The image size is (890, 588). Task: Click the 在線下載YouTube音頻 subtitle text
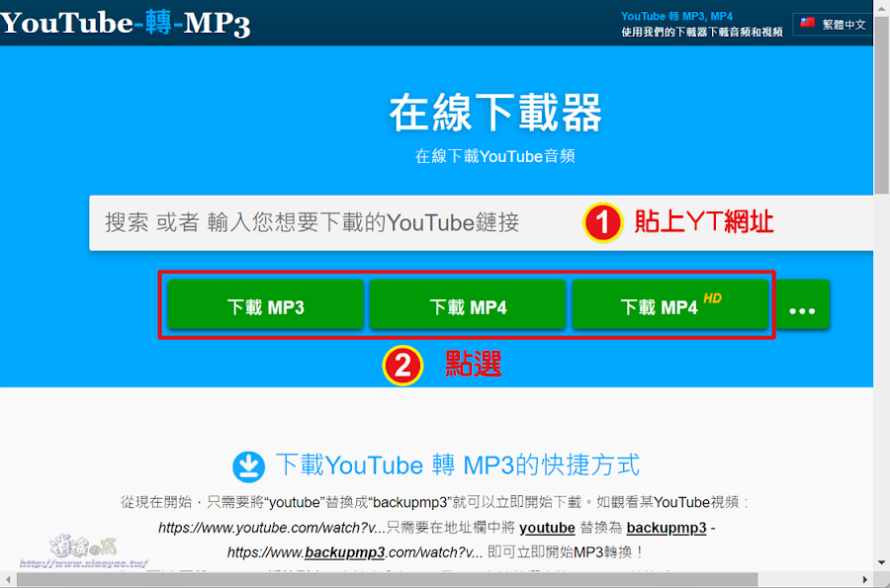coord(495,156)
